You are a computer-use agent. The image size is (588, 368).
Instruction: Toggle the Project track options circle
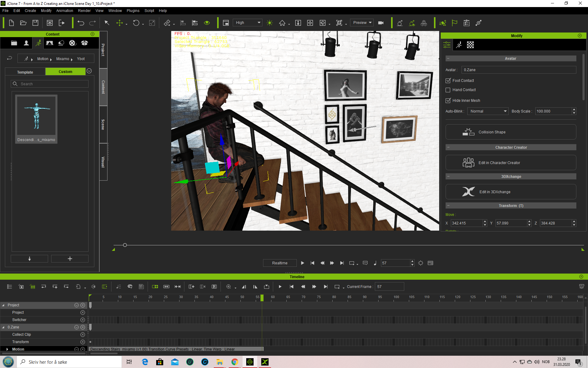tap(77, 305)
